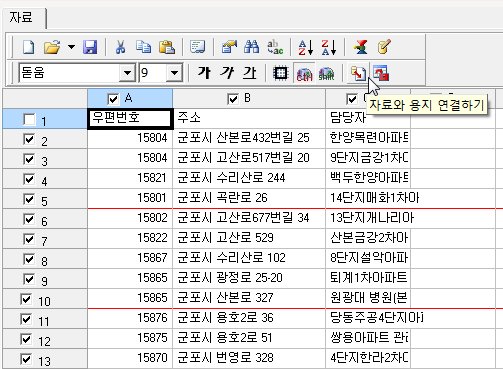Apply bold with the first 가 icon
503x369 pixels.
pyautogui.click(x=204, y=73)
